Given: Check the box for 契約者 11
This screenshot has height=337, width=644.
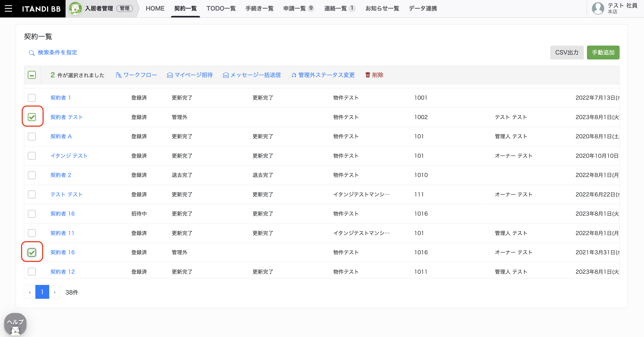Looking at the screenshot, I should click(x=32, y=233).
